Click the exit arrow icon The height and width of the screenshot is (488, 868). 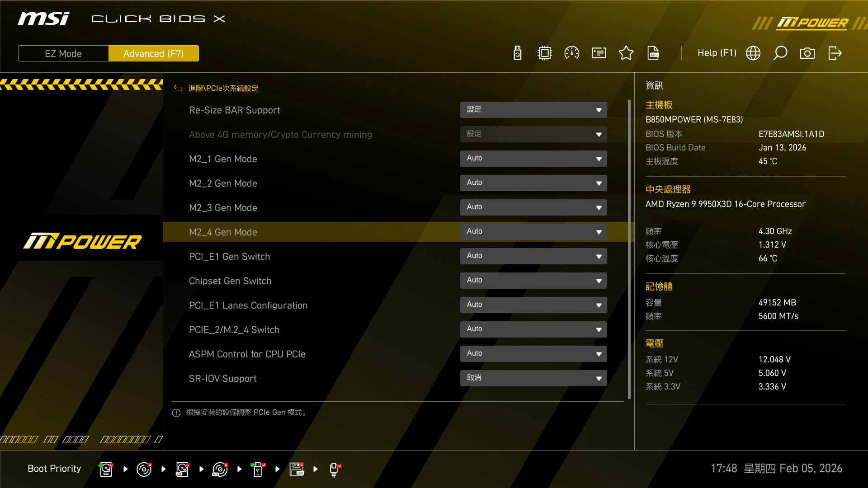click(835, 53)
